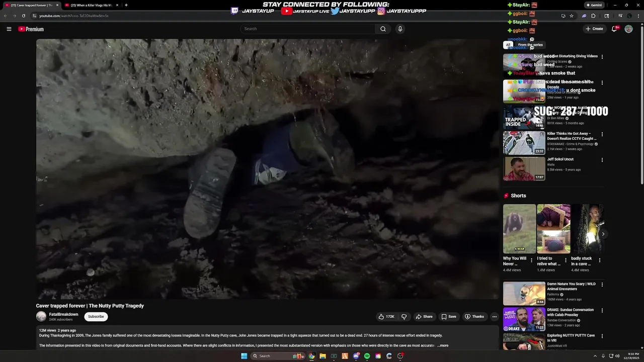The image size is (644, 362).
Task: Open 'Why You Will Never' bear short
Action: click(519, 229)
